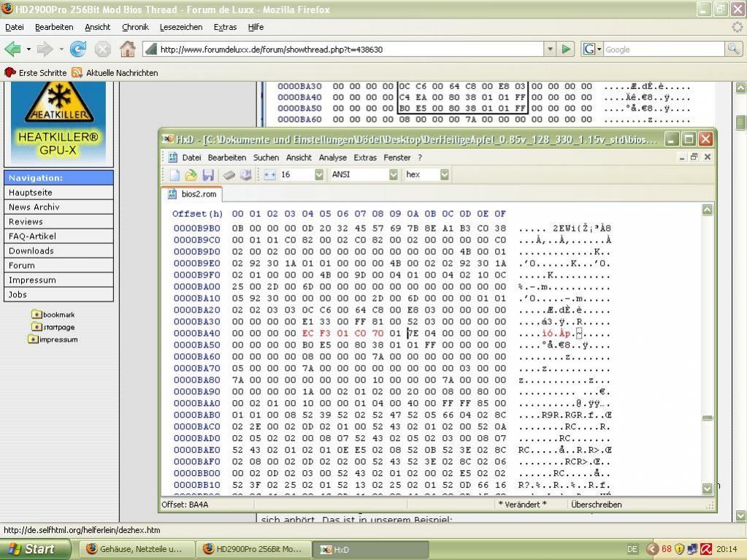Image resolution: width=747 pixels, height=560 pixels.
Task: Go to Firefox home page icon
Action: (128, 49)
